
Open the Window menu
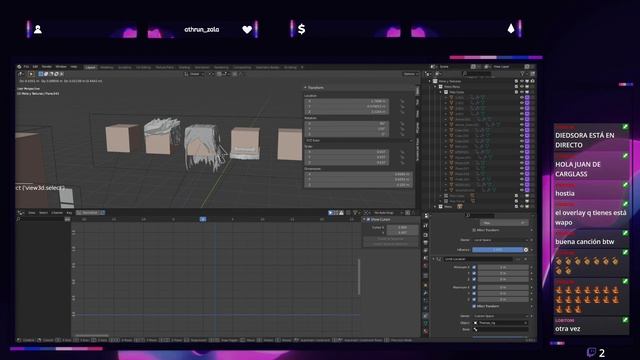(61, 67)
